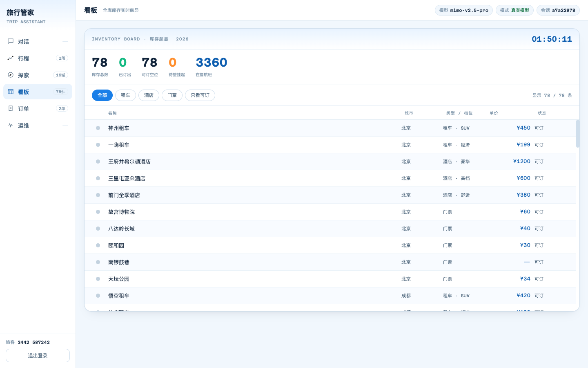
Task: Filter the inventory by 门票
Action: (x=172, y=95)
